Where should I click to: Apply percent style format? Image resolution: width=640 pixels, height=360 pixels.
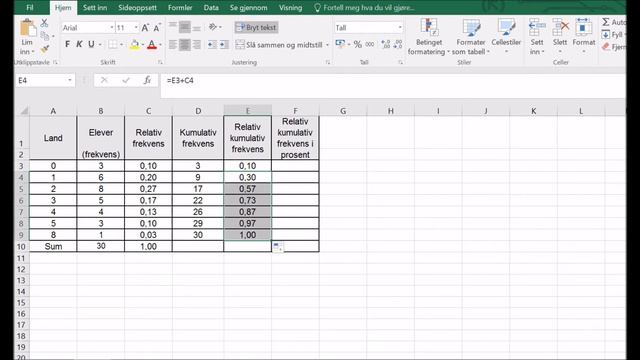(358, 44)
